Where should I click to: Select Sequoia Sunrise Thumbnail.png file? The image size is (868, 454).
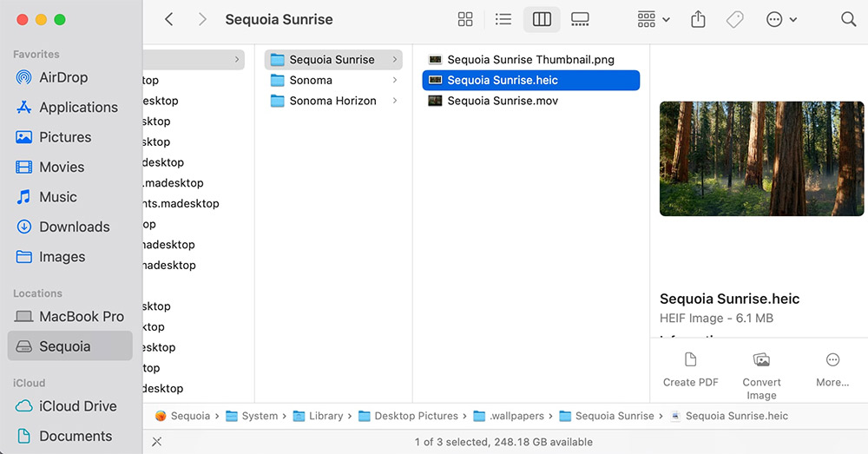click(531, 59)
